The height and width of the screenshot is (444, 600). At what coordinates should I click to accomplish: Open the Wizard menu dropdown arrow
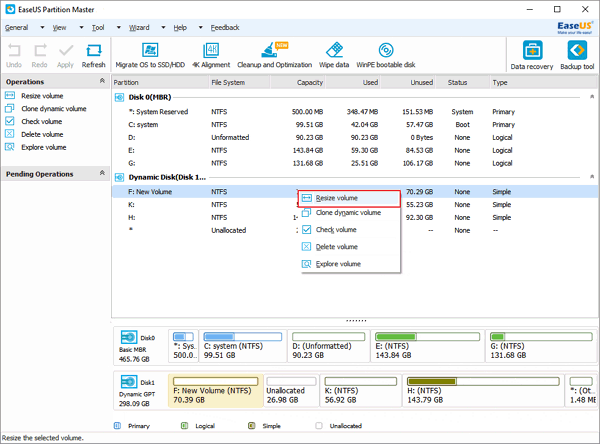(163, 28)
